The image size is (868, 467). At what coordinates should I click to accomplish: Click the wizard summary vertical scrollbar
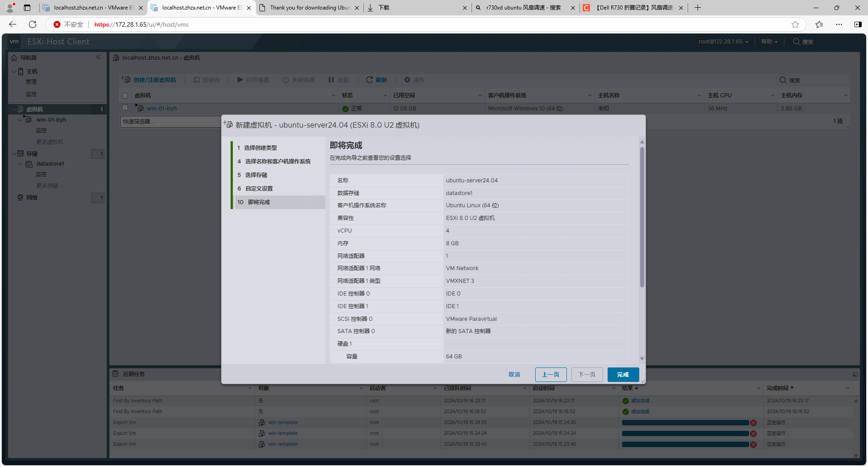coord(642,217)
